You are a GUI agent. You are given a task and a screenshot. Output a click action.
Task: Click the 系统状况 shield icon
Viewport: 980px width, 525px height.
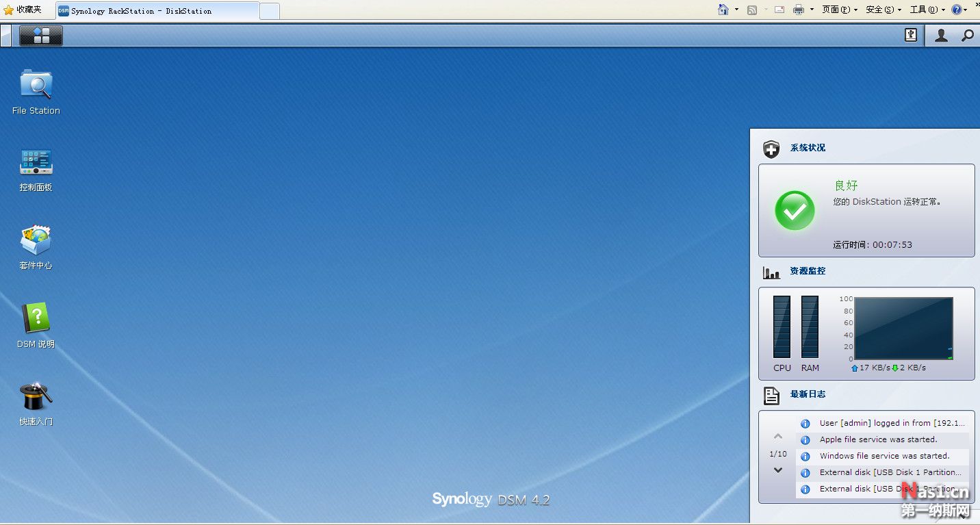[x=771, y=149]
